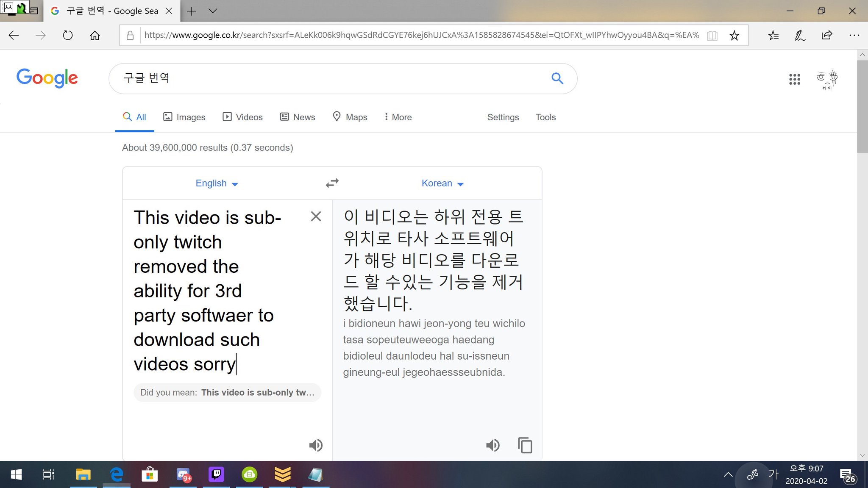The width and height of the screenshot is (868, 488).
Task: Expand the Korean target language dropdown
Action: [442, 183]
